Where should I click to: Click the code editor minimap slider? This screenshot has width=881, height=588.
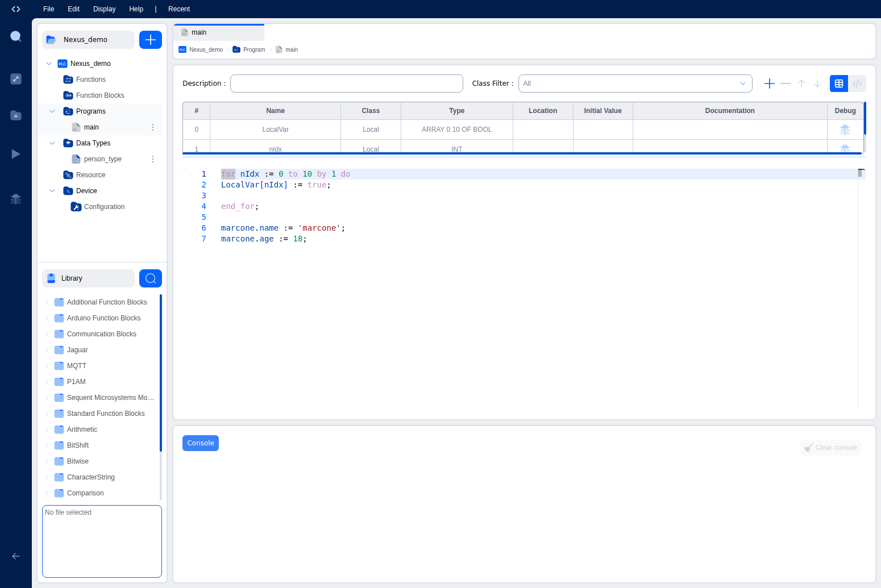[861, 173]
